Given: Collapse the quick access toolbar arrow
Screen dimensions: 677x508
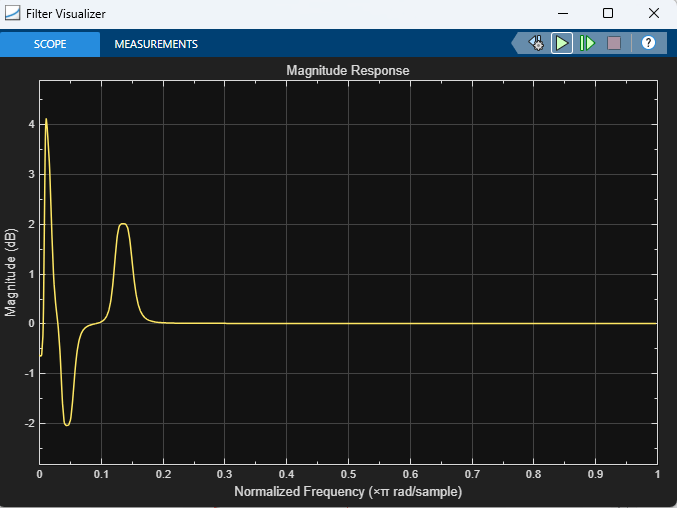Looking at the screenshot, I should [517, 44].
